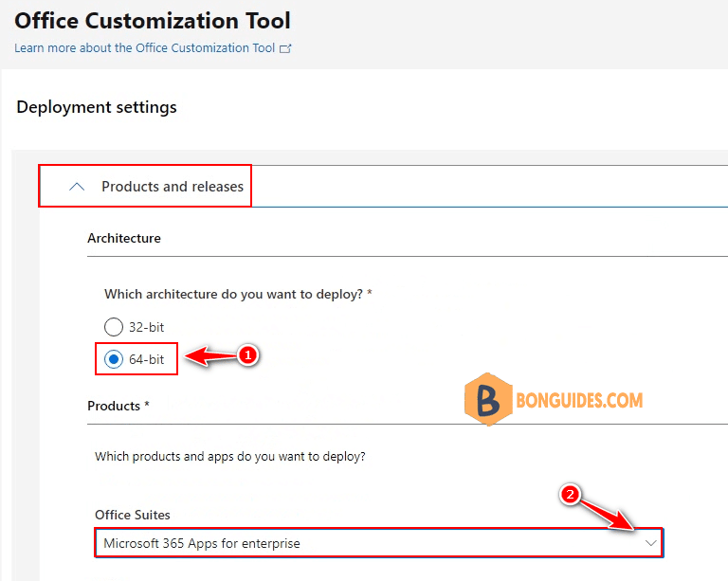Collapse section using the up chevron icon

click(78, 187)
